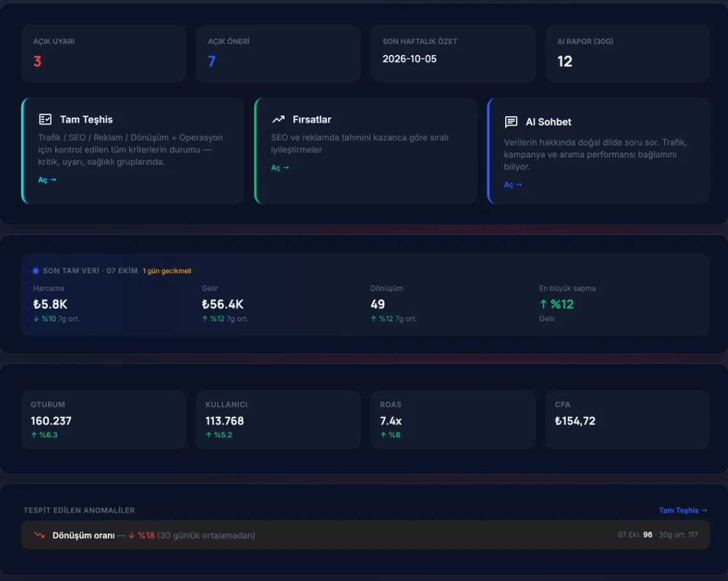Click the ROAS value 7.4x
Image resolution: width=728 pixels, height=581 pixels.
[391, 421]
